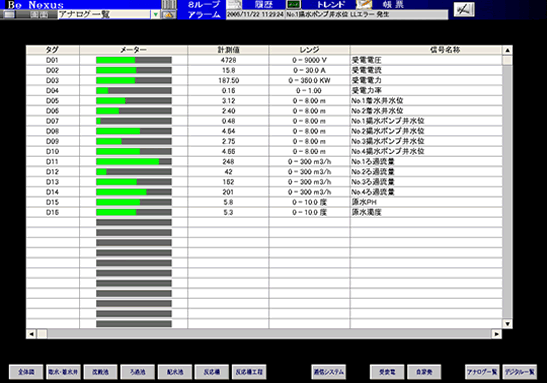Click the down arrow of vertical scrollbar
The image size is (547, 383).
coord(507,324)
